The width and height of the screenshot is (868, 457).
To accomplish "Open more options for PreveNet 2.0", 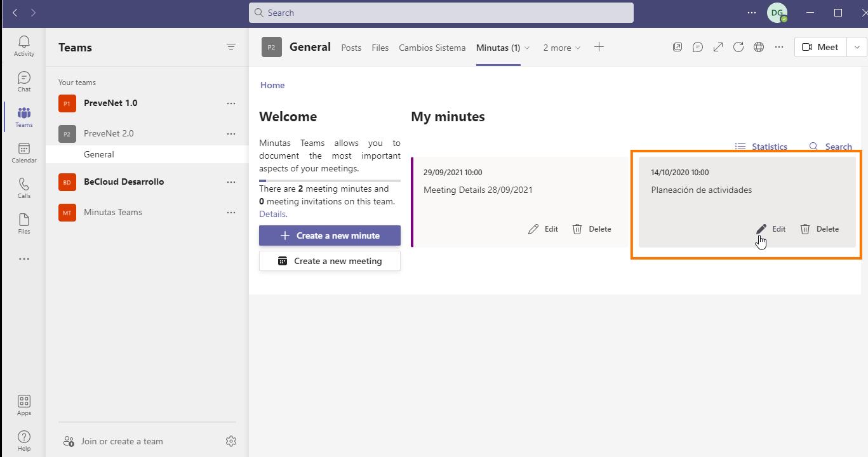I will point(231,133).
